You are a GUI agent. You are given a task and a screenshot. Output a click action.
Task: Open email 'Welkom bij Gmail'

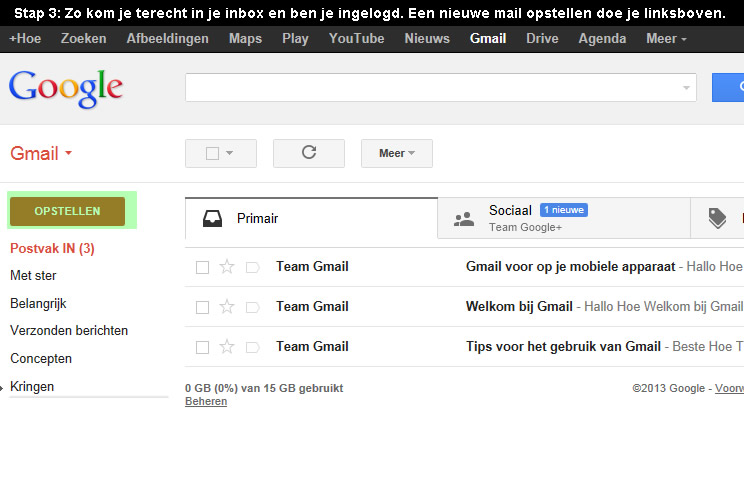(464, 306)
